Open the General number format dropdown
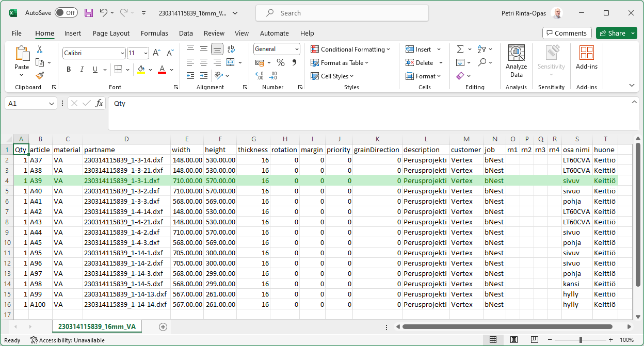This screenshot has height=346, width=644. tap(297, 49)
